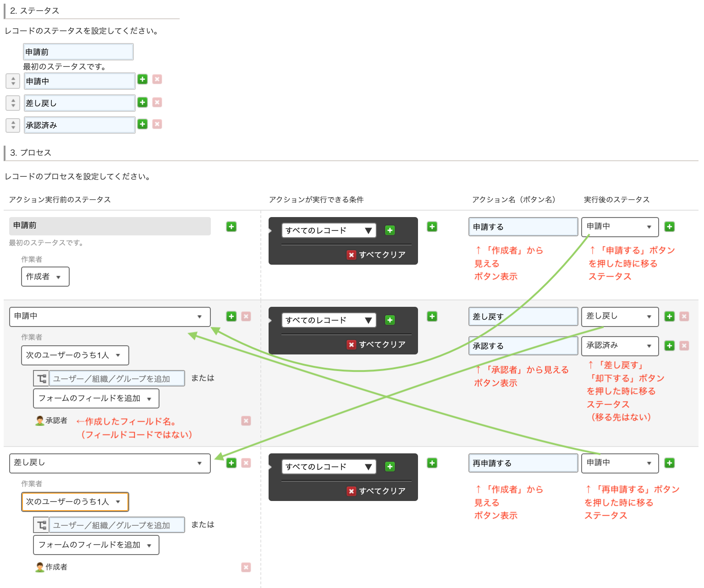This screenshot has height=588, width=704.
Task: Open the 作成者 worker dropdown
Action: tap(45, 276)
